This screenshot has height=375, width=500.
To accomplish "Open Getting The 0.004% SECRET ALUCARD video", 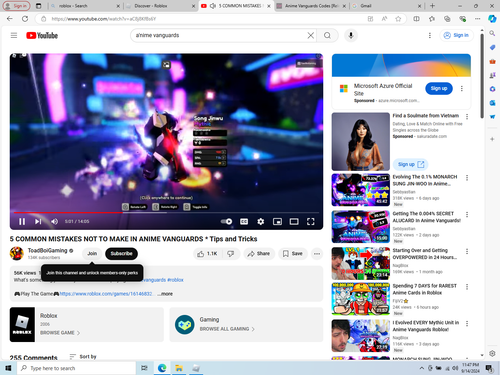I will click(361, 227).
